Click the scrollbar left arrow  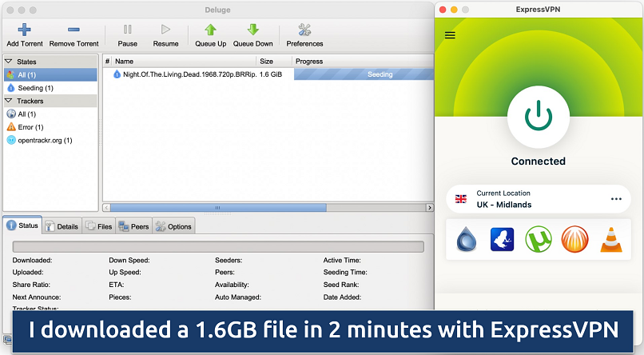pyautogui.click(x=106, y=208)
